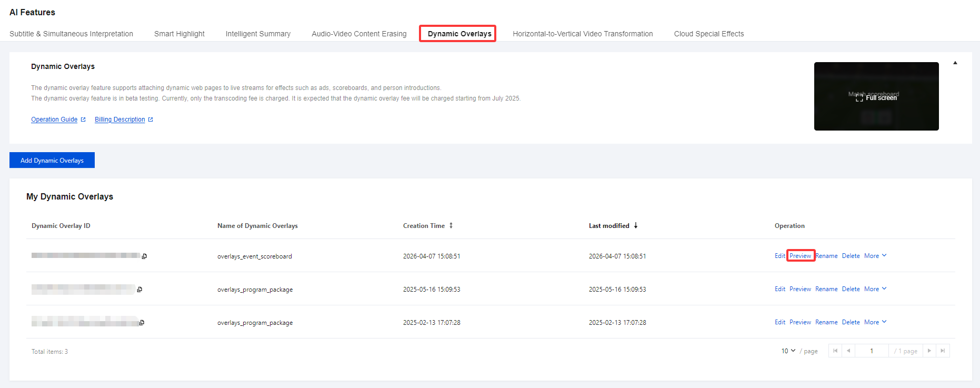
Task: Sort table by Last modified
Action: (x=636, y=226)
